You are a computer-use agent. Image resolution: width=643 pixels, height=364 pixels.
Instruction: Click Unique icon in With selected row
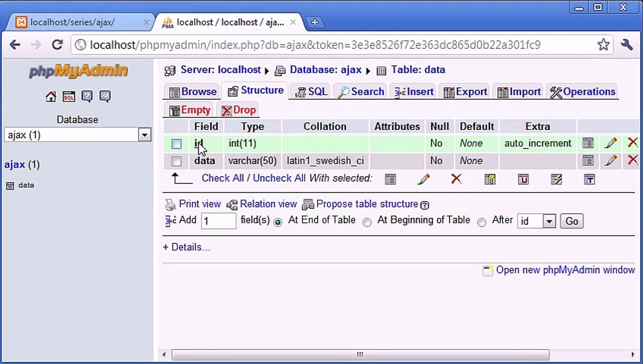[x=523, y=179]
